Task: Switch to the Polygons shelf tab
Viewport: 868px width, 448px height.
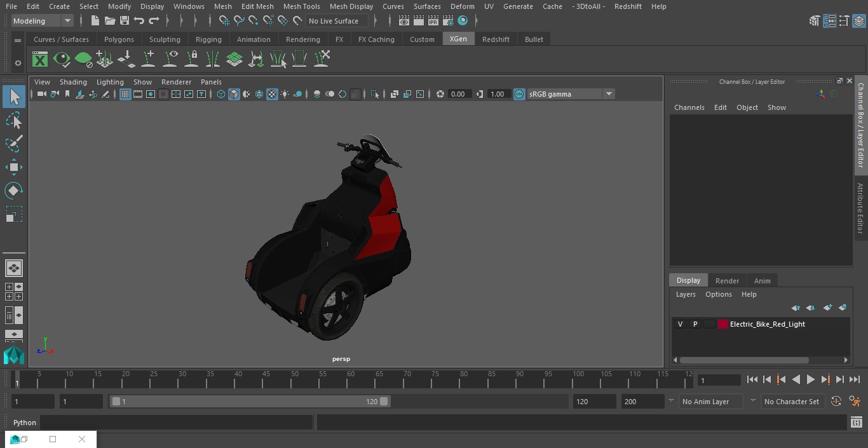Action: tap(119, 39)
